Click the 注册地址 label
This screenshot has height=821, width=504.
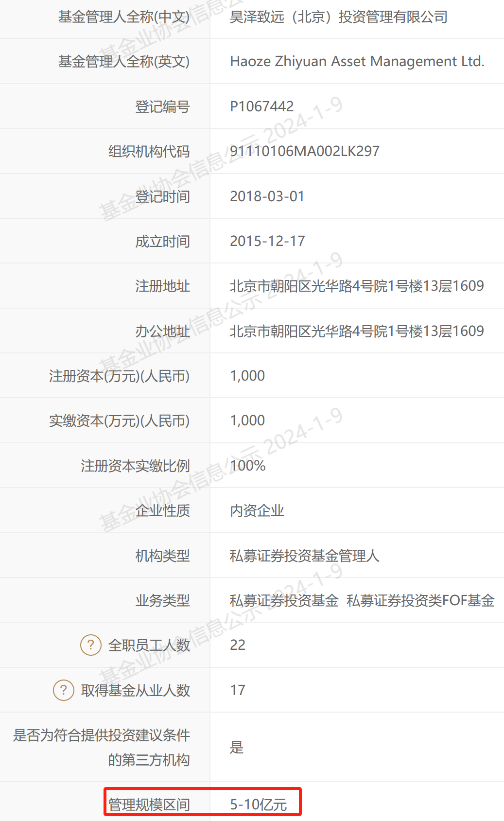pyautogui.click(x=162, y=286)
